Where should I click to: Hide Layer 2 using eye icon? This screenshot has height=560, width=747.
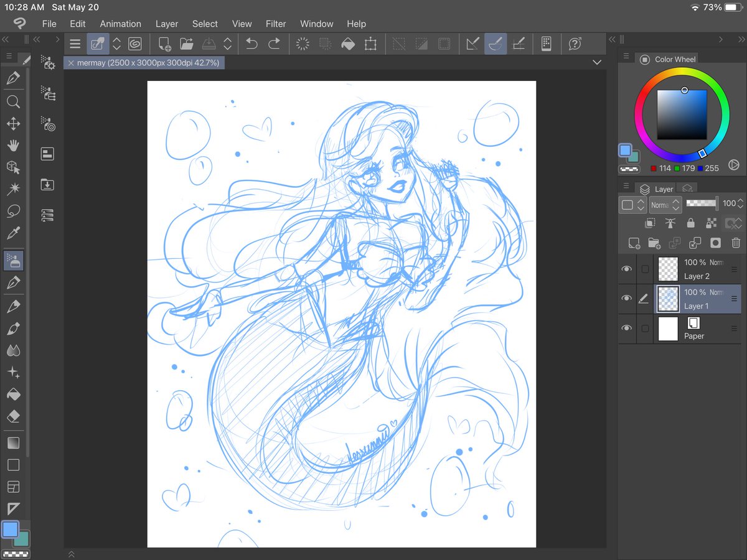click(626, 269)
